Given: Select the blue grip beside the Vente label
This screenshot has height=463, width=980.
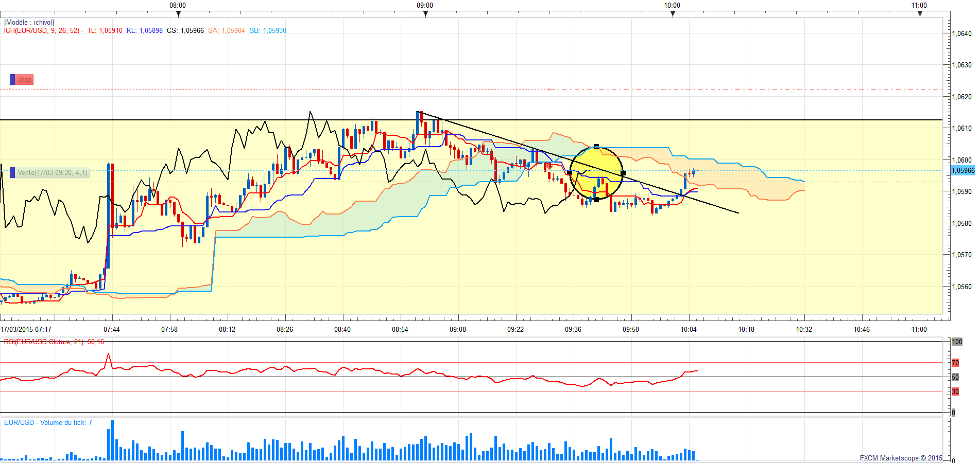Looking at the screenshot, I should 12,172.
